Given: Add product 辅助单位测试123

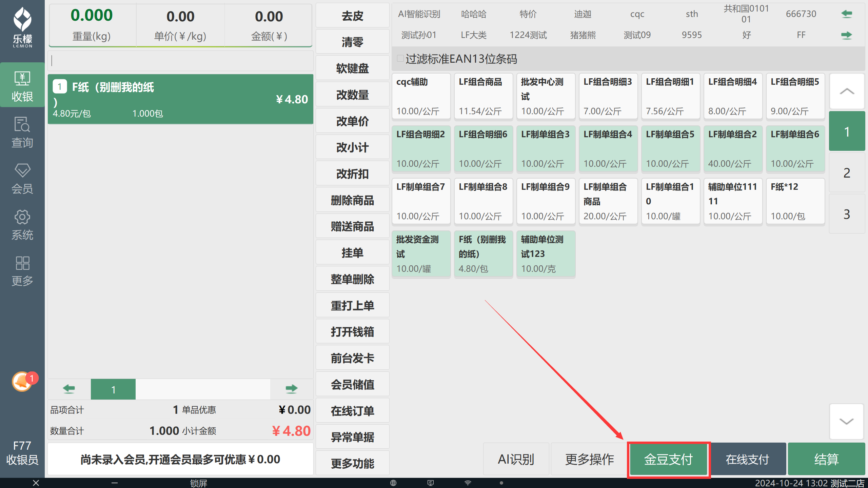Looking at the screenshot, I should [546, 254].
